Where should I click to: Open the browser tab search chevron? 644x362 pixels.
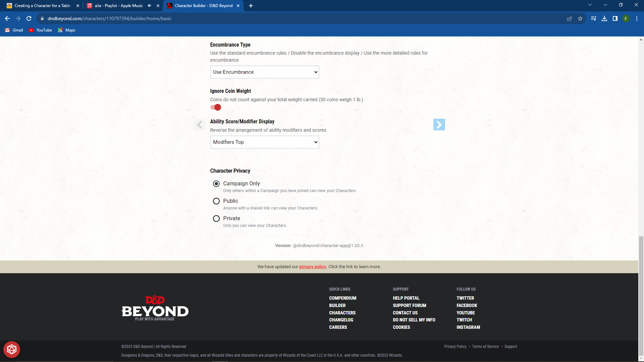coord(590,5)
